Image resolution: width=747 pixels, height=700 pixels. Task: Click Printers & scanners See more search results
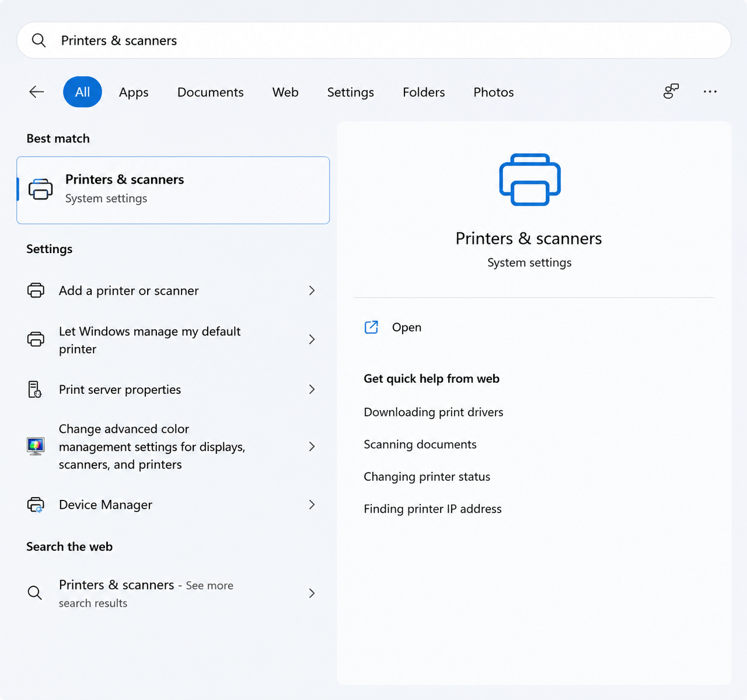(x=146, y=593)
